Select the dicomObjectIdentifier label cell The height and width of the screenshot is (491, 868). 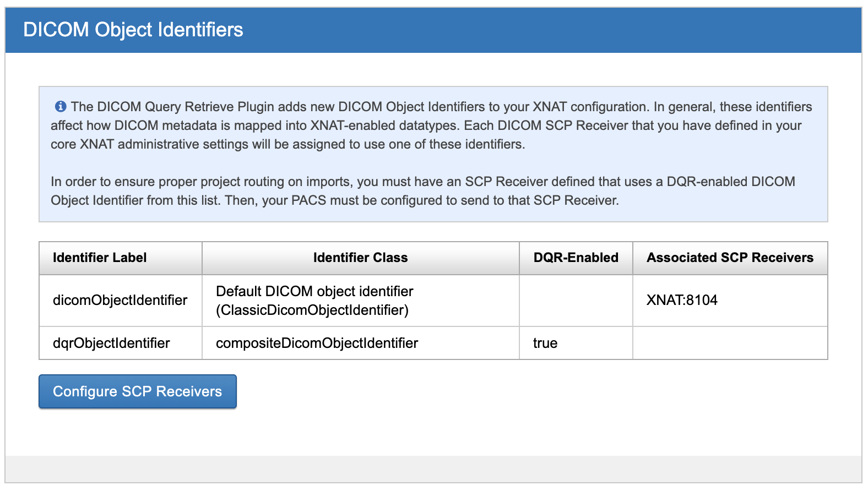[x=120, y=300]
